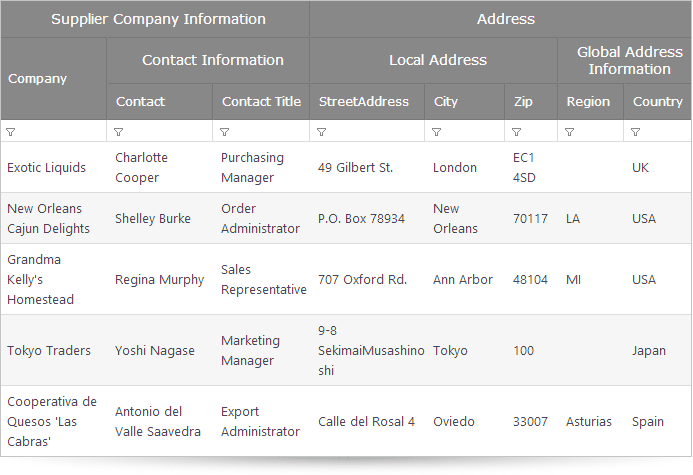Open the filter icon under Zip column
Screen dimensions: 693x475
coord(516,132)
